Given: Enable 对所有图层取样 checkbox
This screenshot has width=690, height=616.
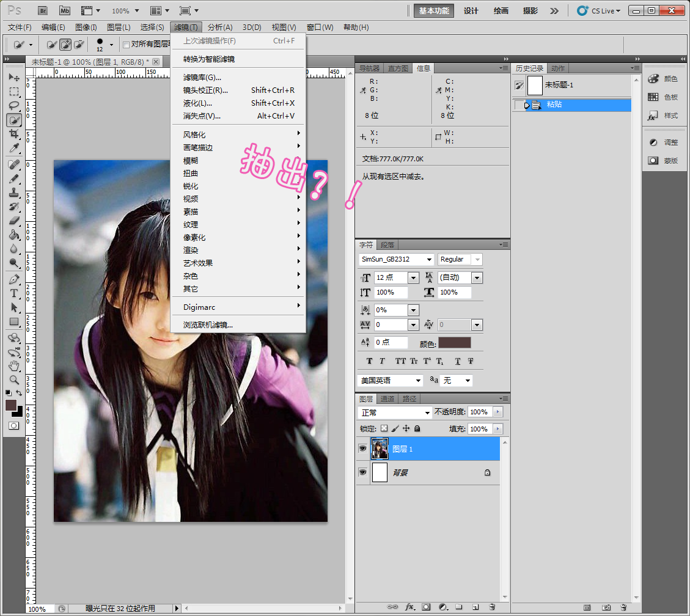Looking at the screenshot, I should click(x=127, y=45).
